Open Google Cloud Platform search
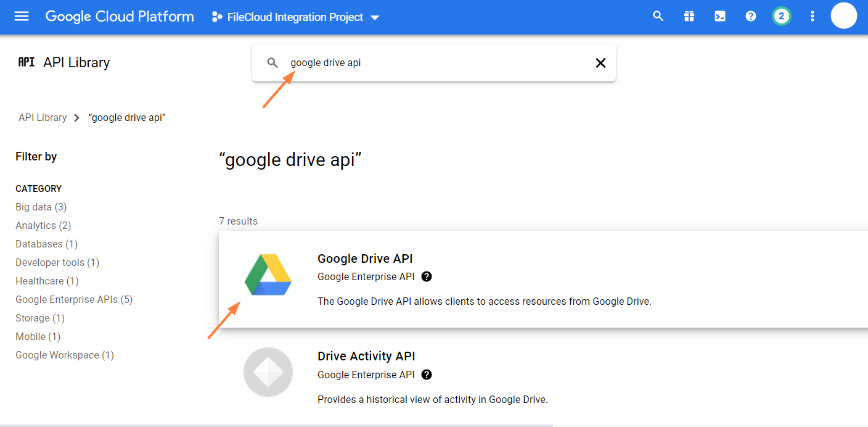Viewport: 868px width, 427px height. pos(658,16)
